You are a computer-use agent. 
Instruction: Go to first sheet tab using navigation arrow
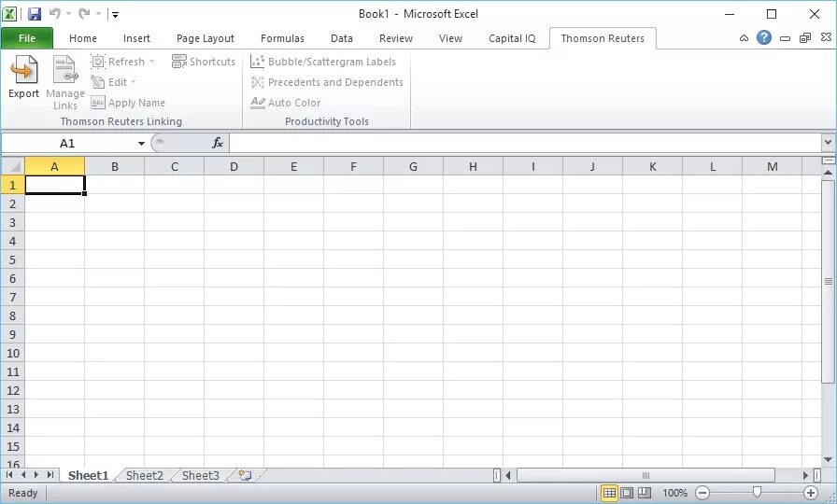pyautogui.click(x=9, y=475)
